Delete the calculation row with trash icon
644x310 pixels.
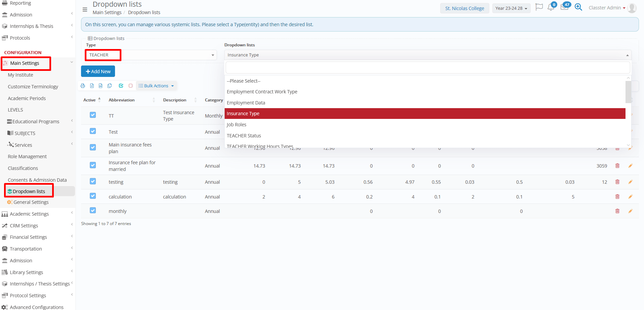[x=617, y=197]
